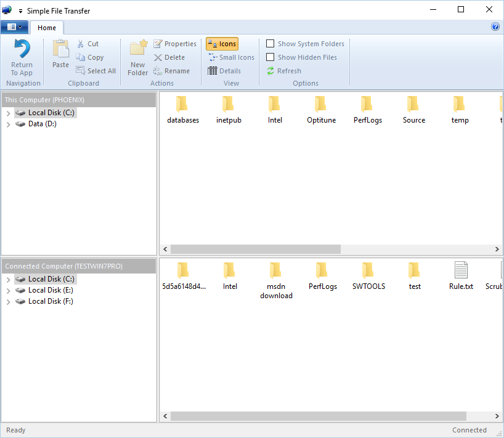The width and height of the screenshot is (504, 438).
Task: Click the Refresh option icon
Action: [x=270, y=71]
